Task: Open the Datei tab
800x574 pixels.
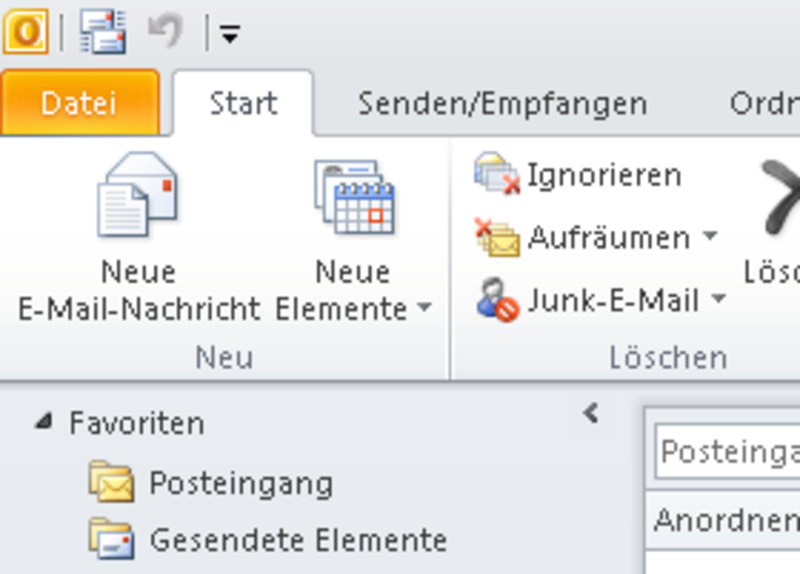Action: tap(80, 103)
